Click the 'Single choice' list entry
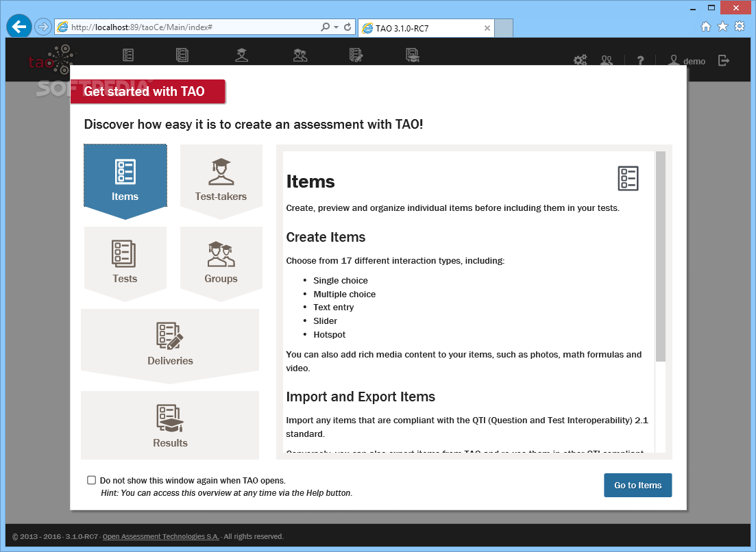Screen dimensions: 756x552 tap(341, 280)
